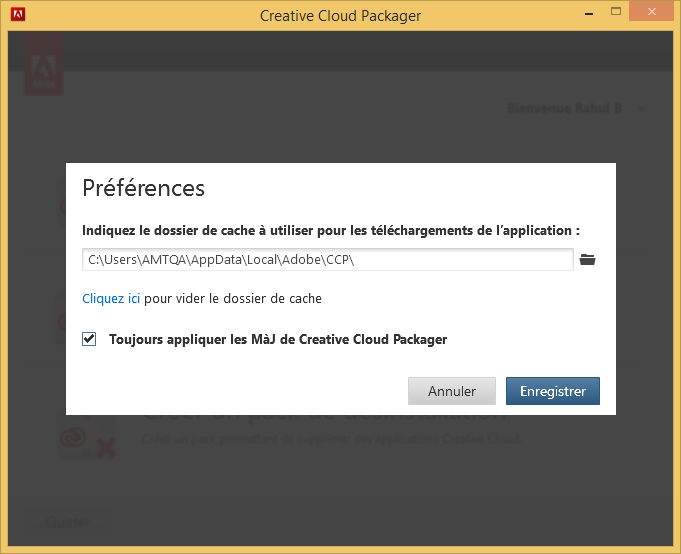Screen dimensions: 681x554
Task: Click the folder browse icon beside cache path
Action: click(x=588, y=260)
